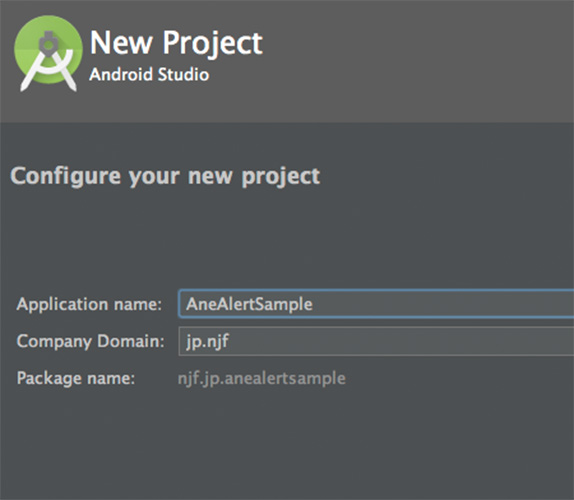
Task: Click the word Configure in the section heading
Action: pyautogui.click(x=66, y=176)
